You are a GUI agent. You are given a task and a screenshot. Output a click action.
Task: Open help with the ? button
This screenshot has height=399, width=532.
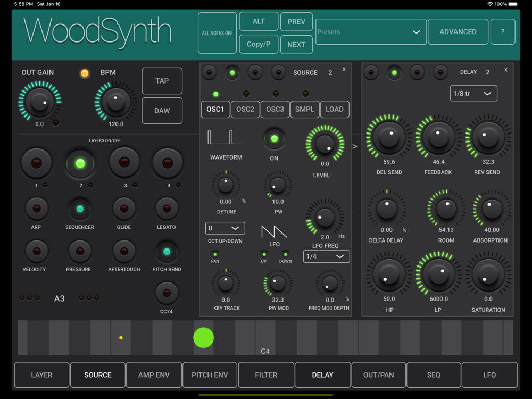pos(503,31)
